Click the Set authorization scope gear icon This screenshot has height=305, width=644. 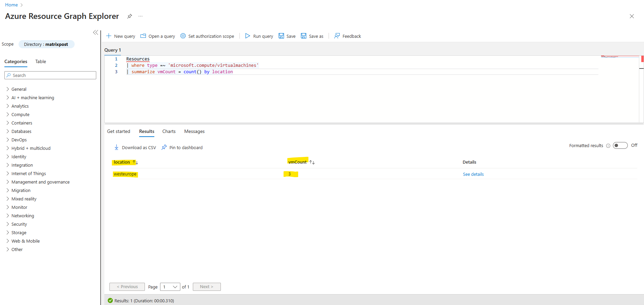click(x=183, y=36)
